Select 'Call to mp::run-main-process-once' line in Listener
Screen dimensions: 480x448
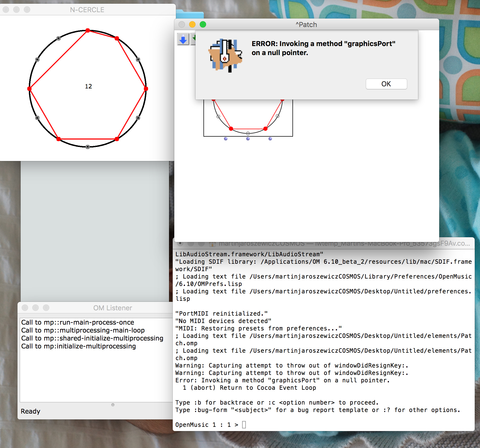click(x=78, y=322)
